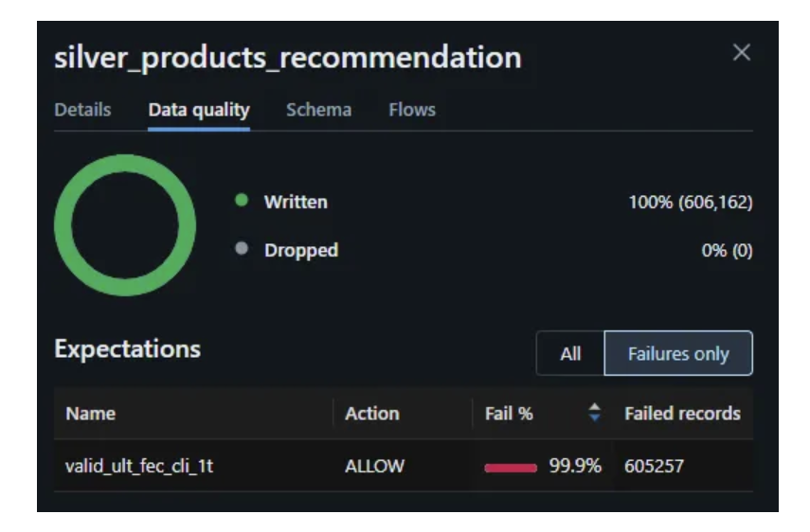Click the red 99.9% fail bar
The width and height of the screenshot is (810, 532).
pyautogui.click(x=511, y=467)
